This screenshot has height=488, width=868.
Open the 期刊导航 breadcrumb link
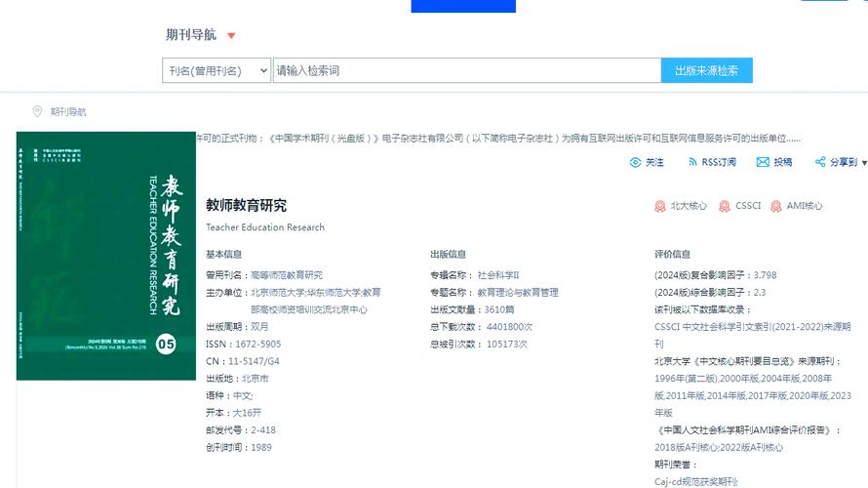click(68, 112)
